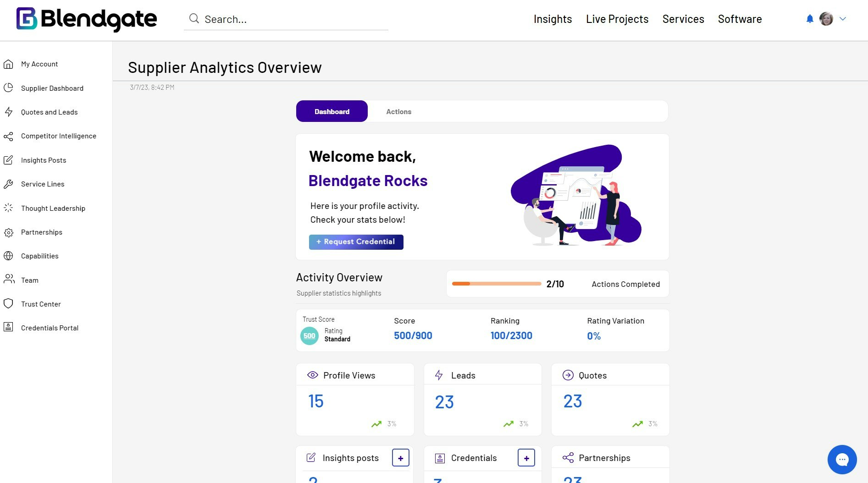The image size is (868, 483).
Task: Click the Blendgate logo
Action: tap(87, 19)
